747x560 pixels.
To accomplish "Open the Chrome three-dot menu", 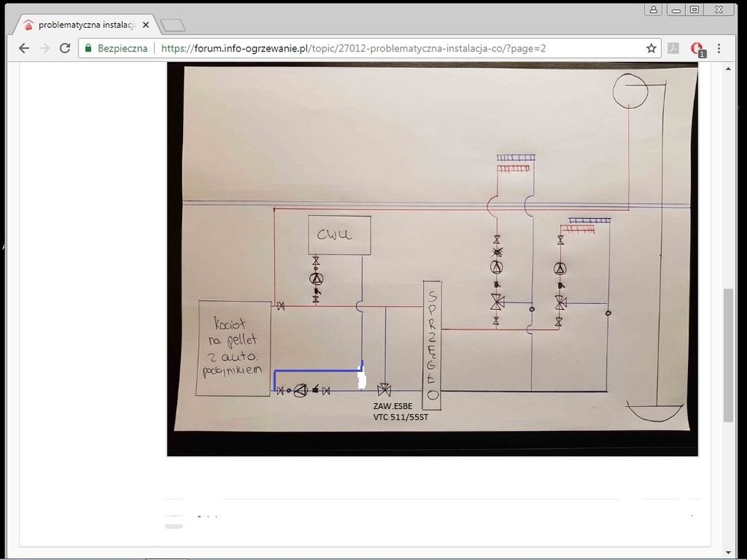I will tap(719, 48).
